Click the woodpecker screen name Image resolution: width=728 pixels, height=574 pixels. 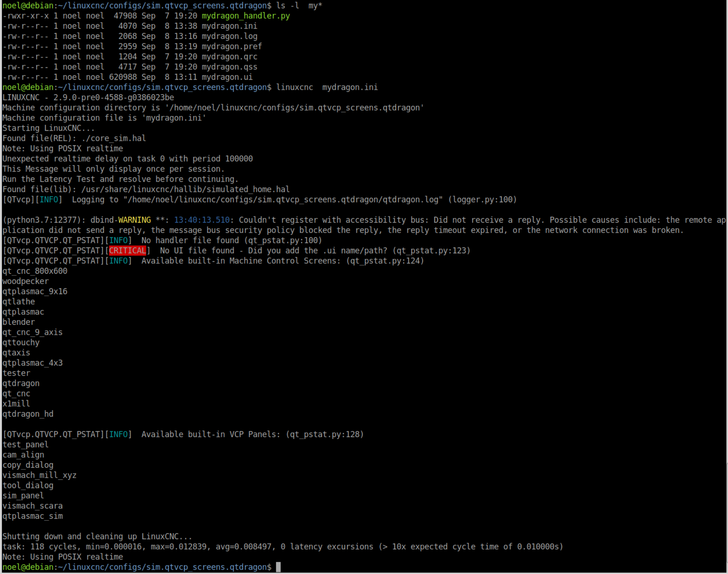click(x=26, y=281)
